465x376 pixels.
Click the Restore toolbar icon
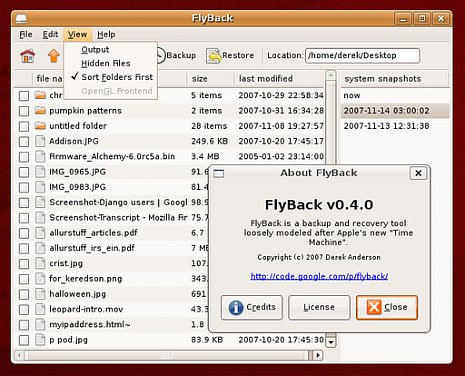214,56
